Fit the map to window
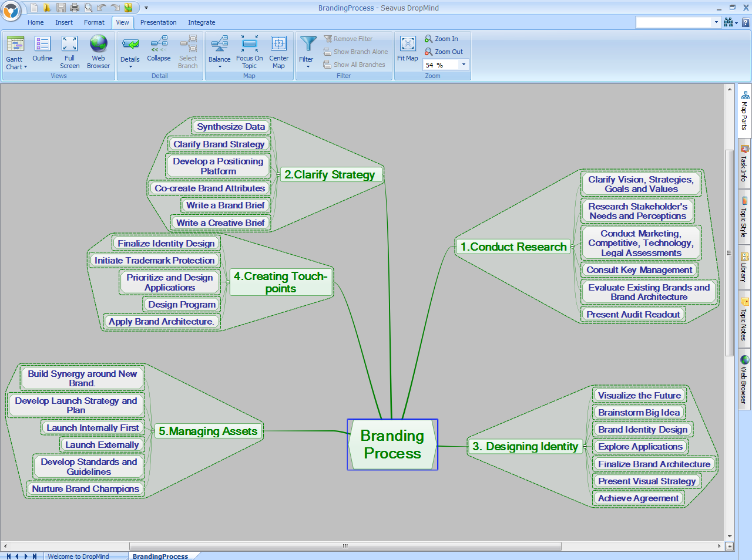 click(408, 49)
